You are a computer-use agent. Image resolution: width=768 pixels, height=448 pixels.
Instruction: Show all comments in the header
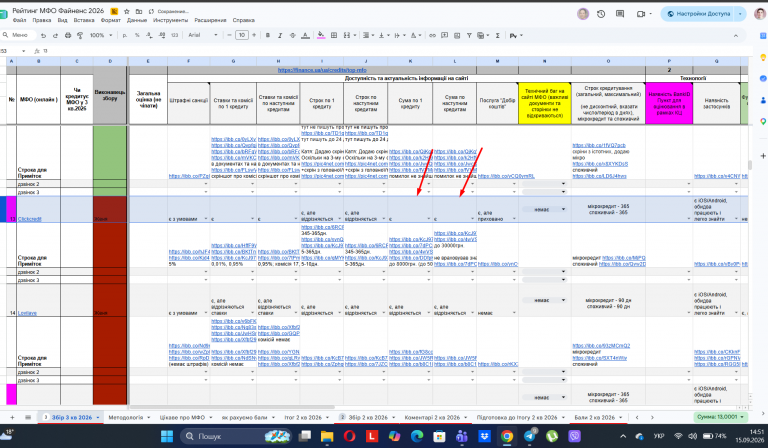click(620, 14)
